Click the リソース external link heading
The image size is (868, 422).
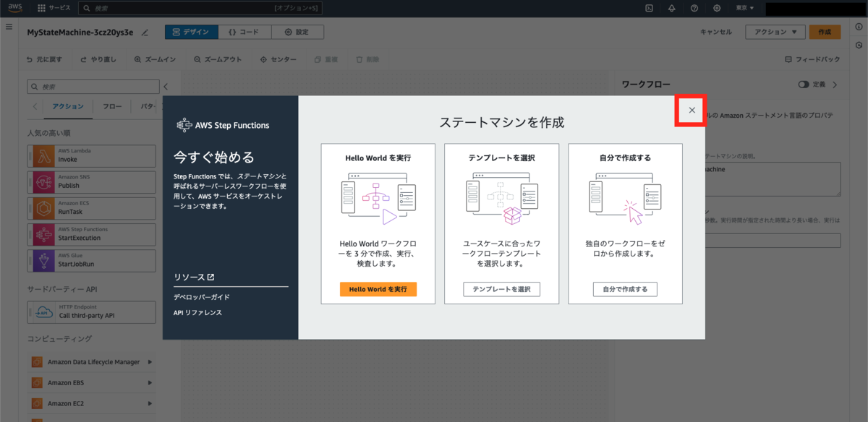194,277
